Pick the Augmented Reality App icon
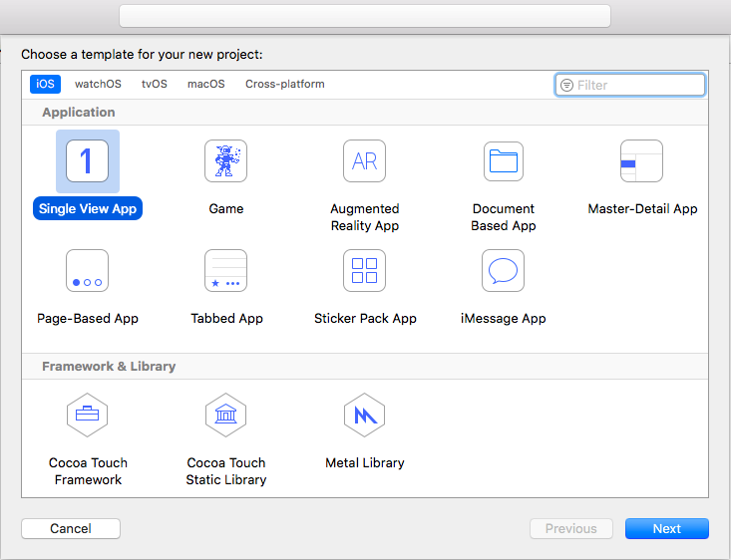 (x=364, y=161)
